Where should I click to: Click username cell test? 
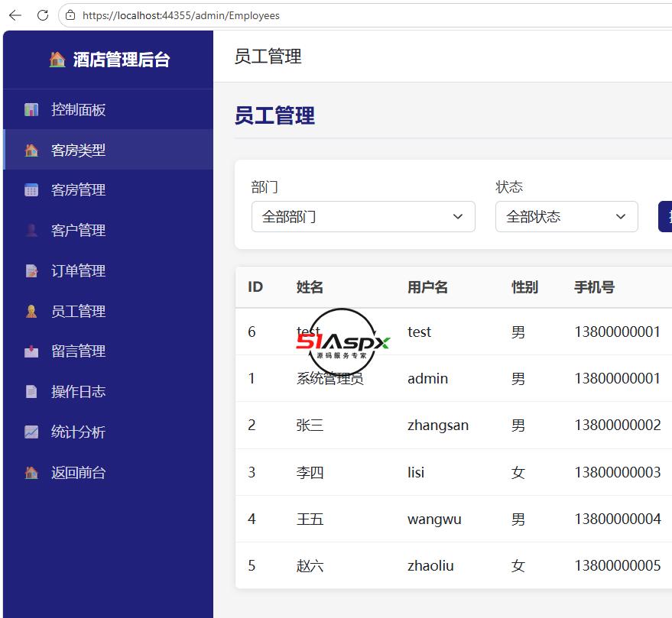click(419, 332)
